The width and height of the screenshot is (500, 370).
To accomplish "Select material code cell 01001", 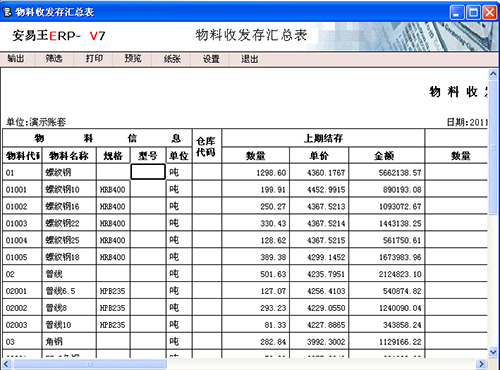I will coord(22,190).
